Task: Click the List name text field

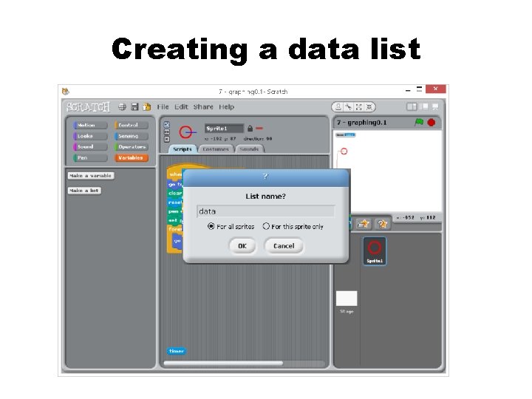Action: [x=266, y=211]
